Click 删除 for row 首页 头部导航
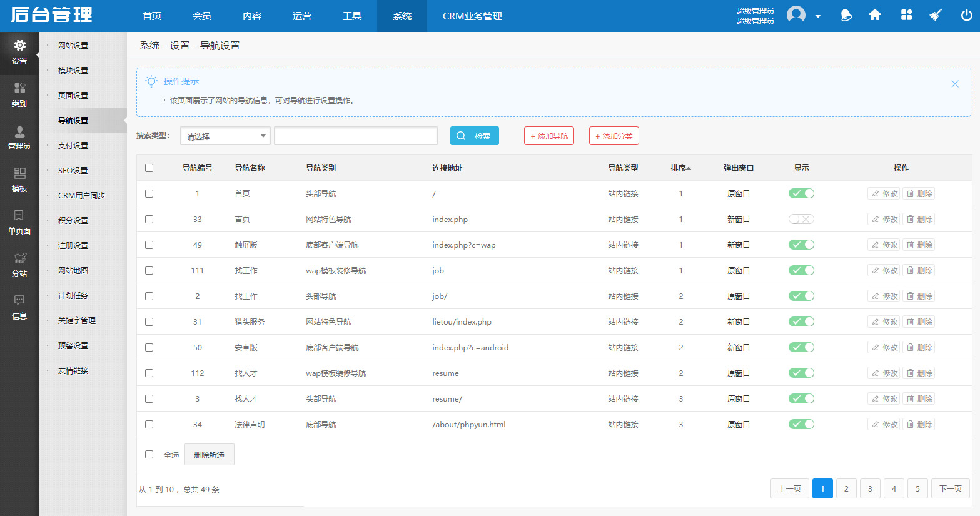Viewport: 980px width, 516px height. point(919,194)
